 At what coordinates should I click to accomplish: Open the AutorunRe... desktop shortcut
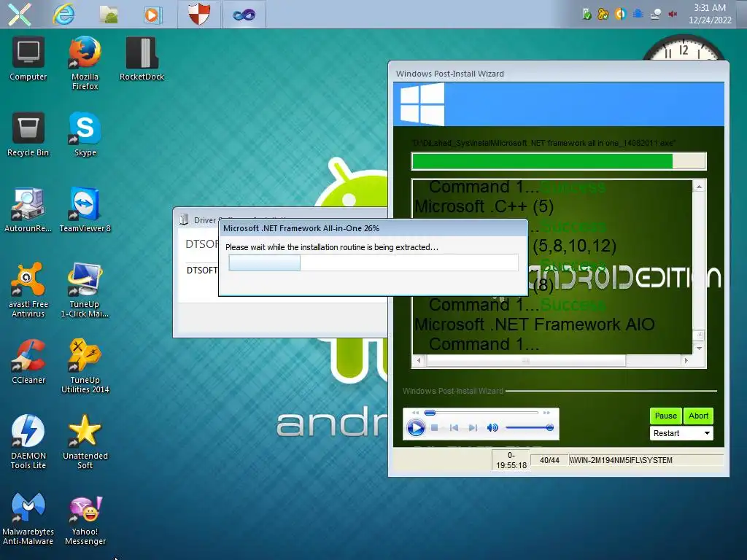(x=28, y=211)
